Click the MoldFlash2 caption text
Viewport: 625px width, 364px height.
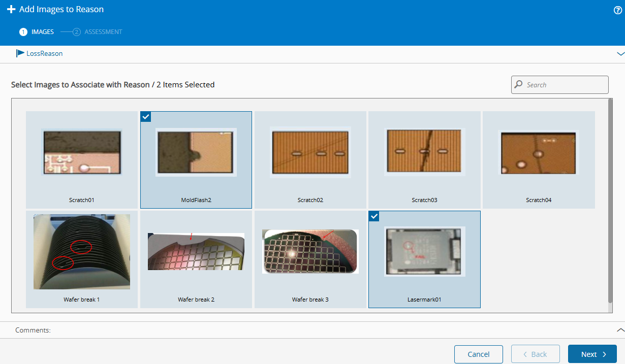(x=196, y=200)
